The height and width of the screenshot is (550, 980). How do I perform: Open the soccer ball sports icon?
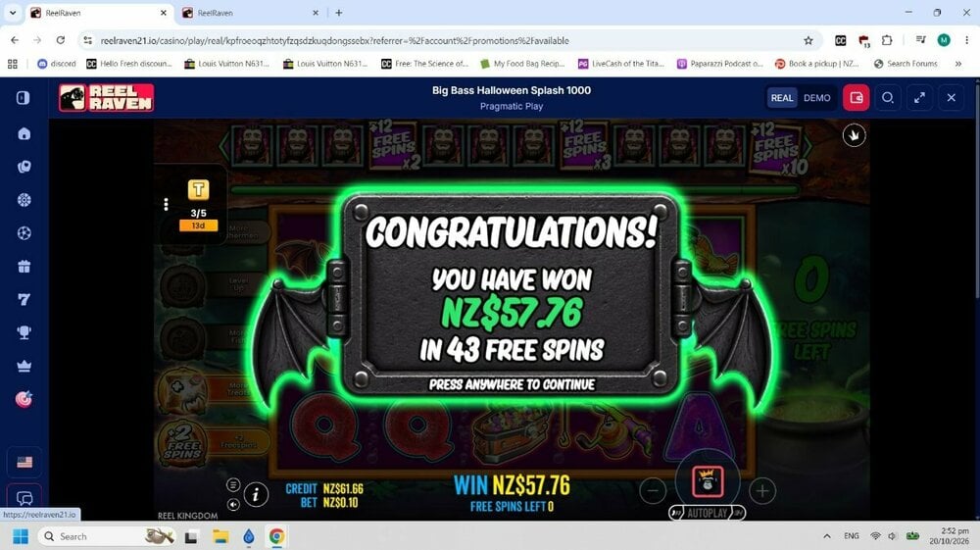pos(24,233)
